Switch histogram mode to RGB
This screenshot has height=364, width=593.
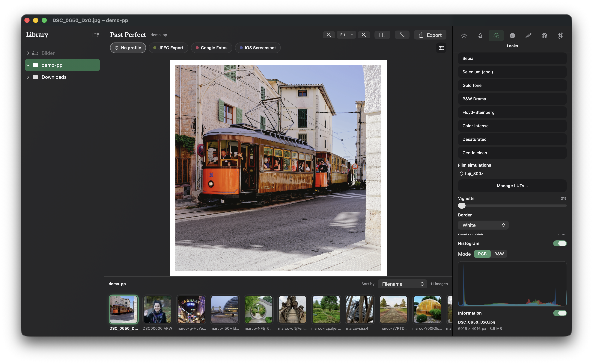(482, 254)
